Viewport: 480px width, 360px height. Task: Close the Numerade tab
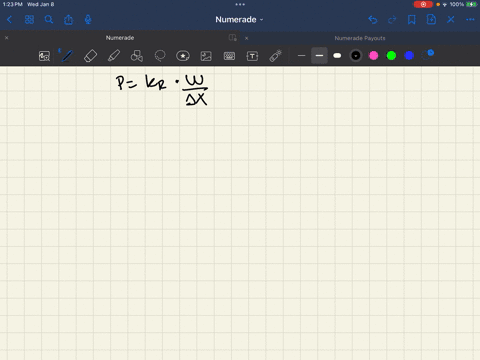6,38
